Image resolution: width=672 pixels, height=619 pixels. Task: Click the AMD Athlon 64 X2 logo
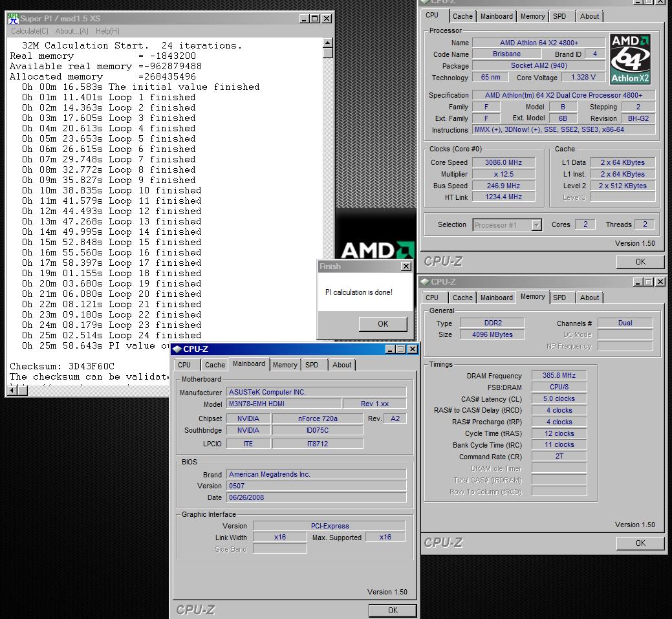coord(630,59)
